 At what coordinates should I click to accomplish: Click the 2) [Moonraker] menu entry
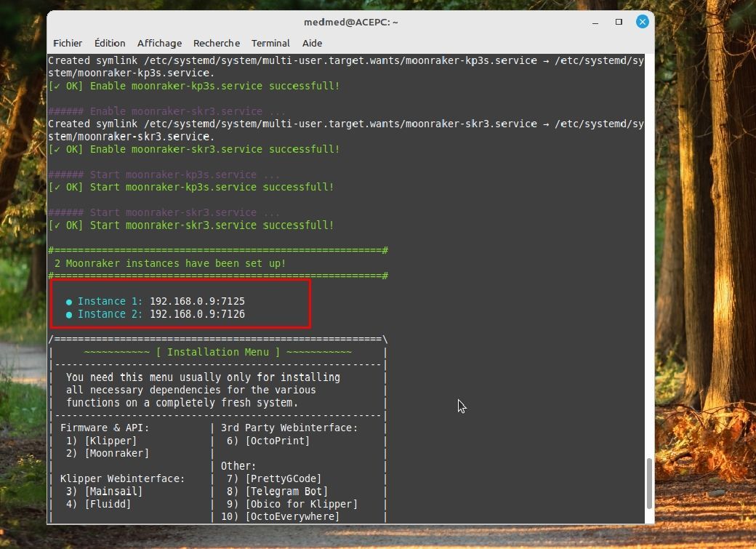(x=108, y=453)
